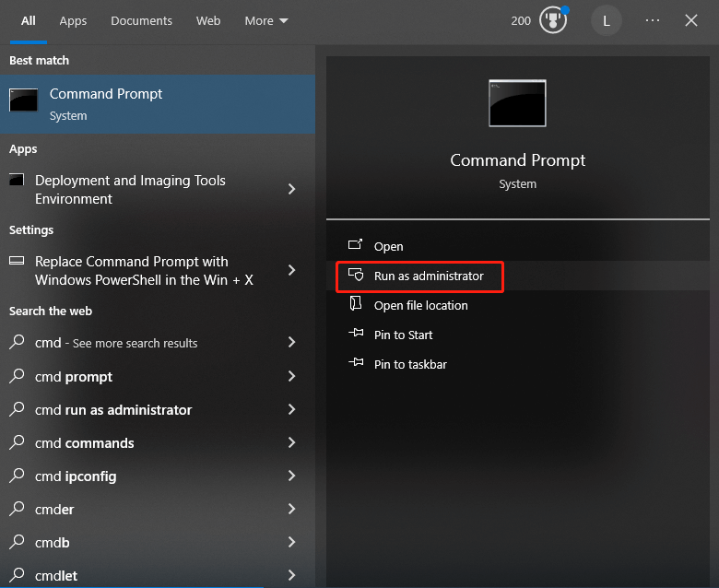Open Deployment and Imaging Tools Environment text
This screenshot has height=588, width=719.
pos(130,189)
